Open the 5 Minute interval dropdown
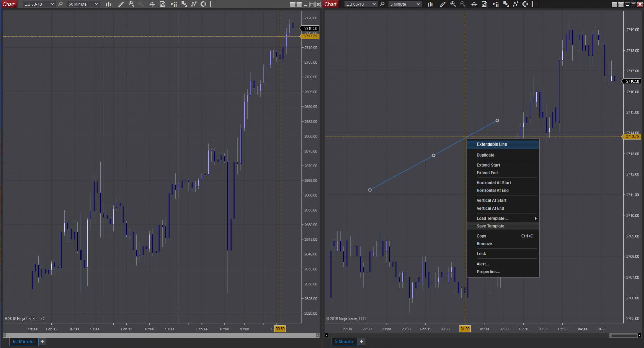Viewport: 644px width, 348px height. [405, 4]
